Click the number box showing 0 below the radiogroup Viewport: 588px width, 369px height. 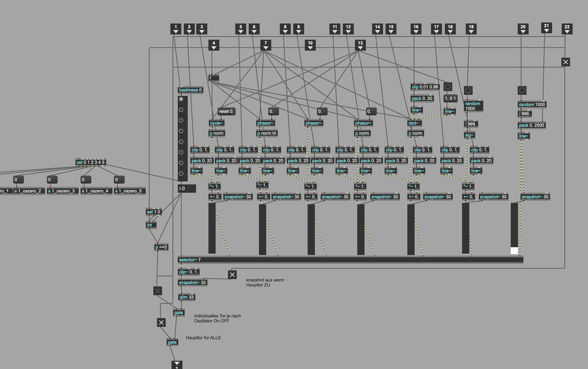click(x=187, y=188)
